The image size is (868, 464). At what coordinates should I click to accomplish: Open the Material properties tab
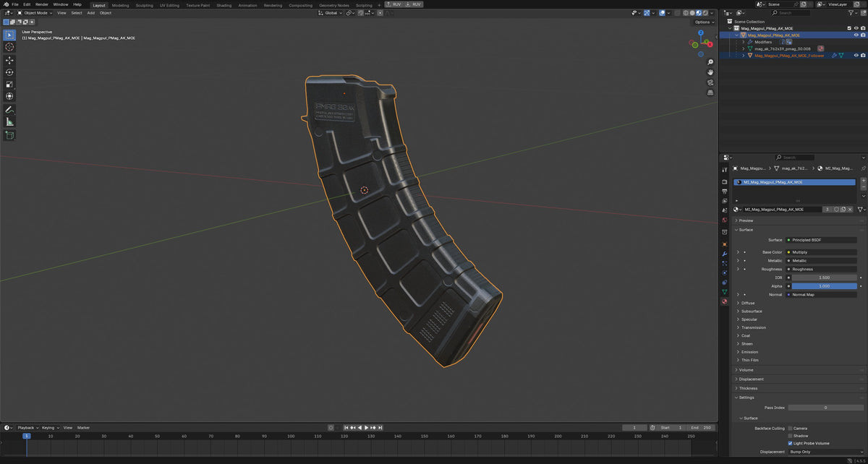click(724, 301)
